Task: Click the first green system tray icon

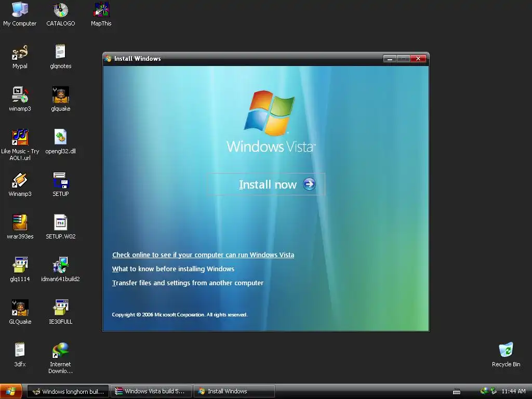Action: (x=484, y=391)
